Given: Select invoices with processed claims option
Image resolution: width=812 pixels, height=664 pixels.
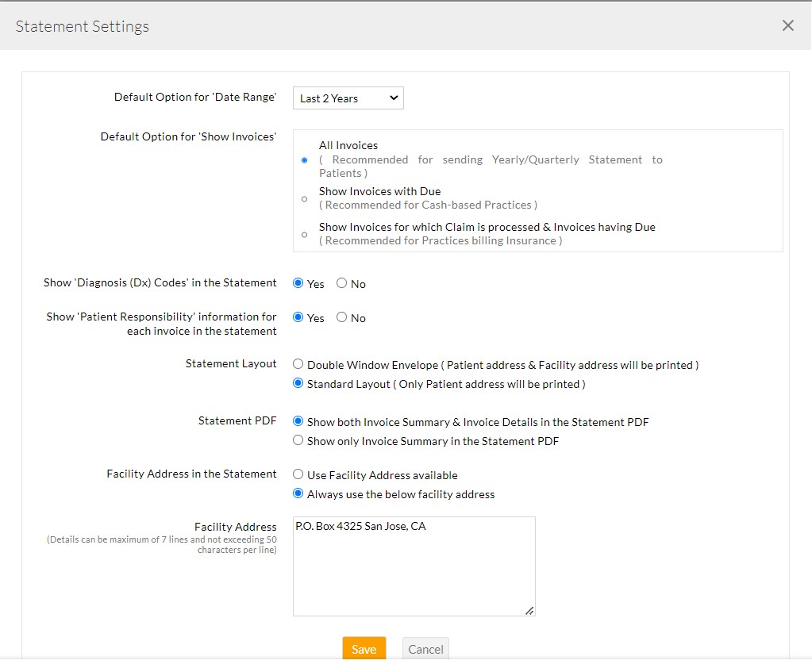Looking at the screenshot, I should click(x=304, y=234).
